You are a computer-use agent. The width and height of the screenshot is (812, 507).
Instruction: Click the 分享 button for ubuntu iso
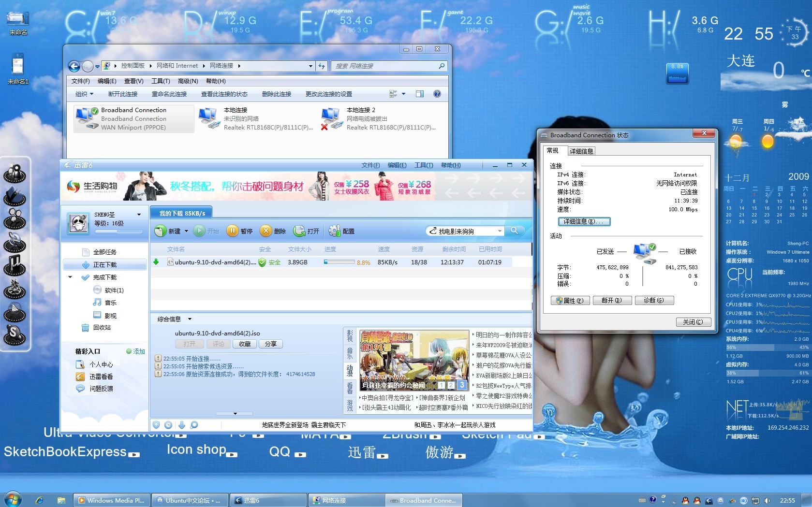point(271,344)
